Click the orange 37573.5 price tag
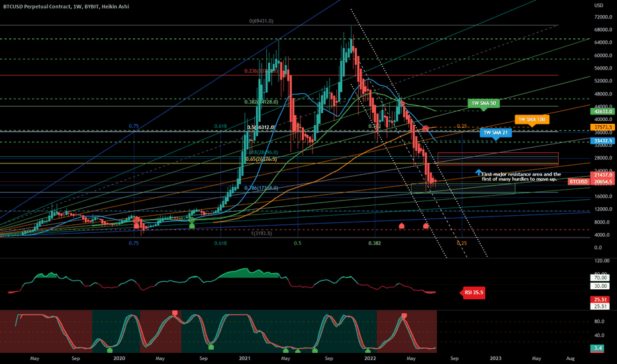The width and height of the screenshot is (617, 364). tap(602, 127)
